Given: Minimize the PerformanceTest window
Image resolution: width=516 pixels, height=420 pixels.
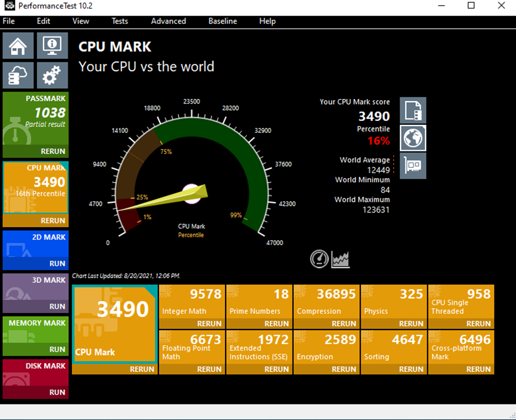Looking at the screenshot, I should point(441,6).
